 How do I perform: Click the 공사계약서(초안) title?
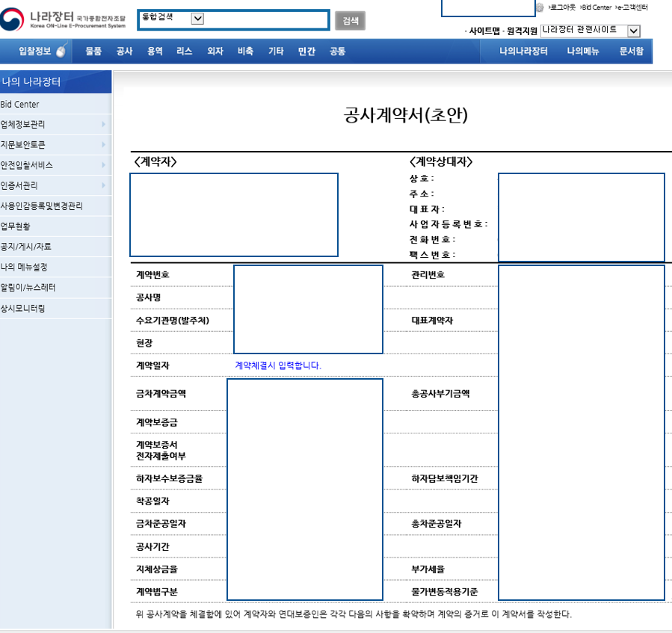(405, 115)
